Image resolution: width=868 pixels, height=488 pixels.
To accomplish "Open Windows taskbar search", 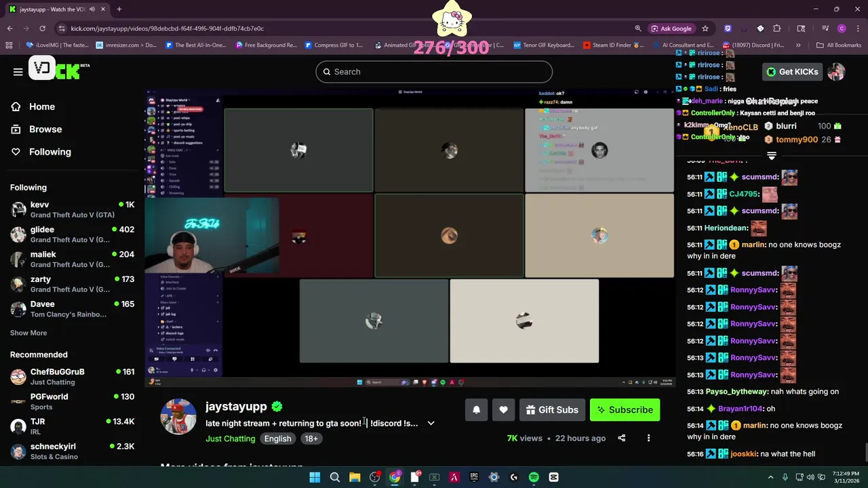I will click(335, 477).
